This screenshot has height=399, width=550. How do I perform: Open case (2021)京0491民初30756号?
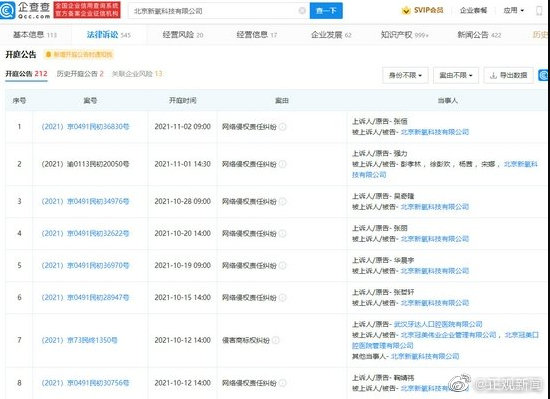click(85, 383)
